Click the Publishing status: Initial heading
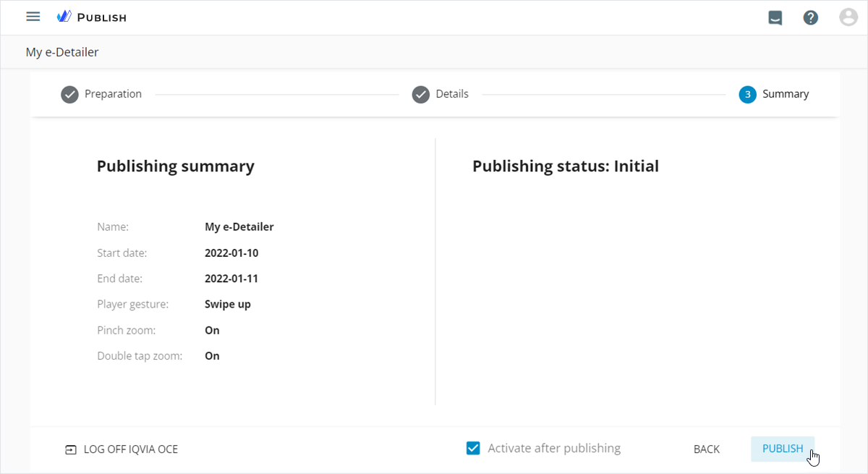 click(x=566, y=166)
